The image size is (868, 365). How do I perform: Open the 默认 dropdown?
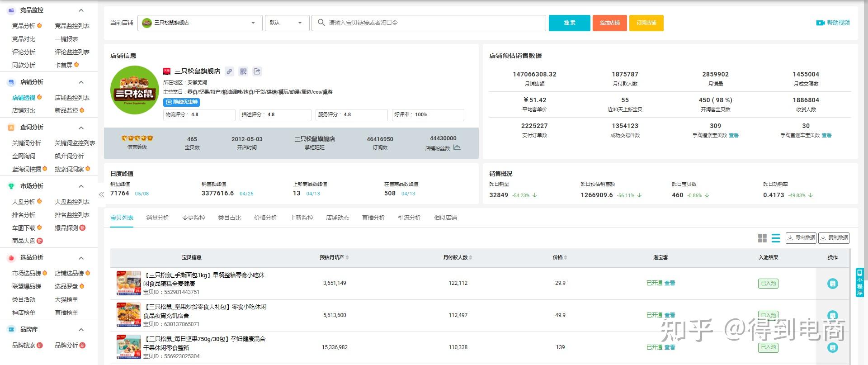click(x=287, y=23)
